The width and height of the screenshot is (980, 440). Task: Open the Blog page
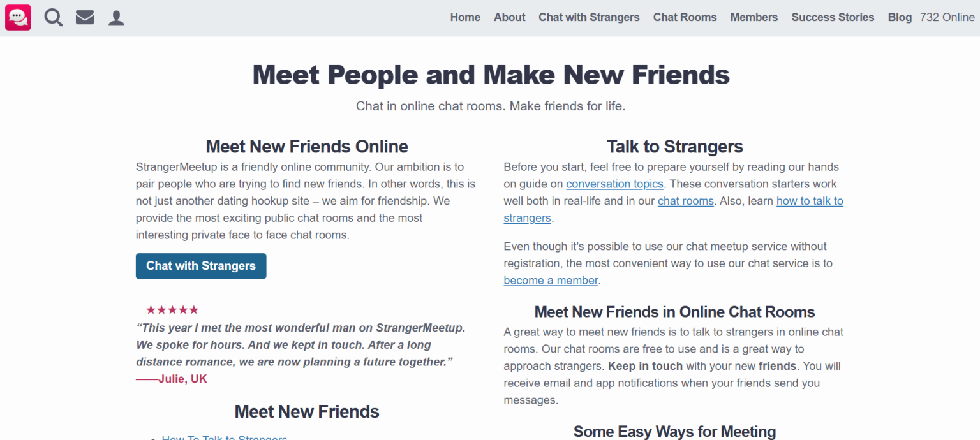pyautogui.click(x=900, y=17)
